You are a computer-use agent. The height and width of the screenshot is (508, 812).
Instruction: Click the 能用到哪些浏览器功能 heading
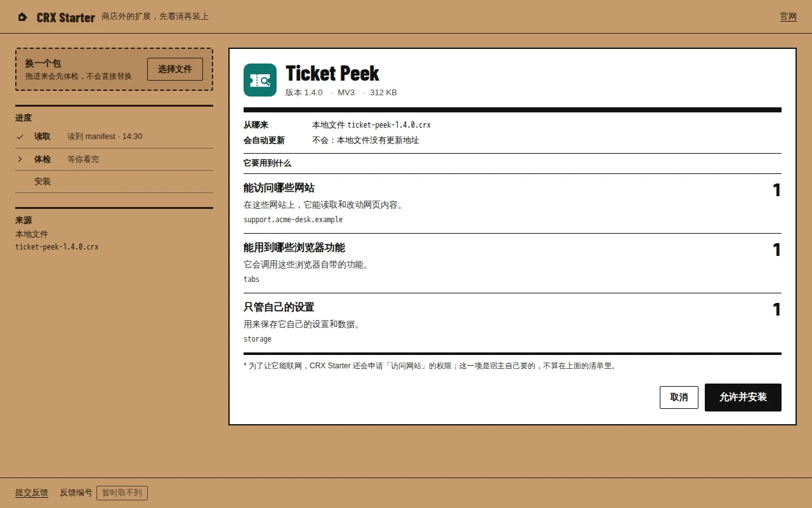coord(294,248)
